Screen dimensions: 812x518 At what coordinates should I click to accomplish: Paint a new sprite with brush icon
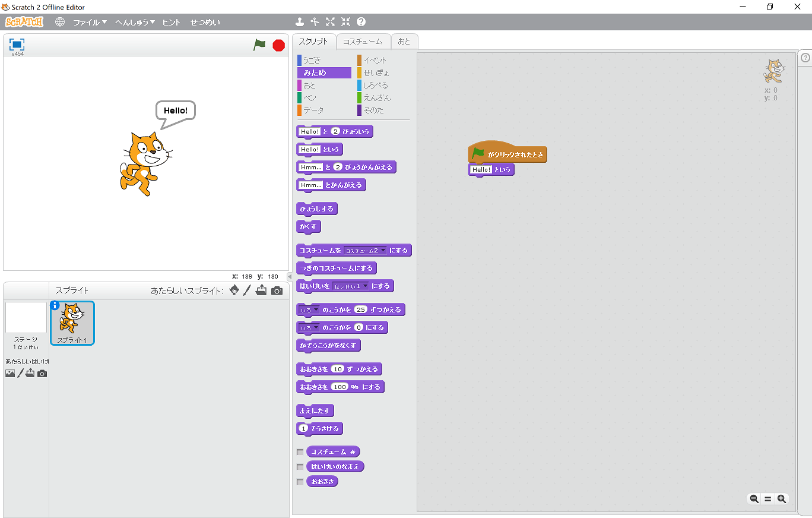[248, 290]
